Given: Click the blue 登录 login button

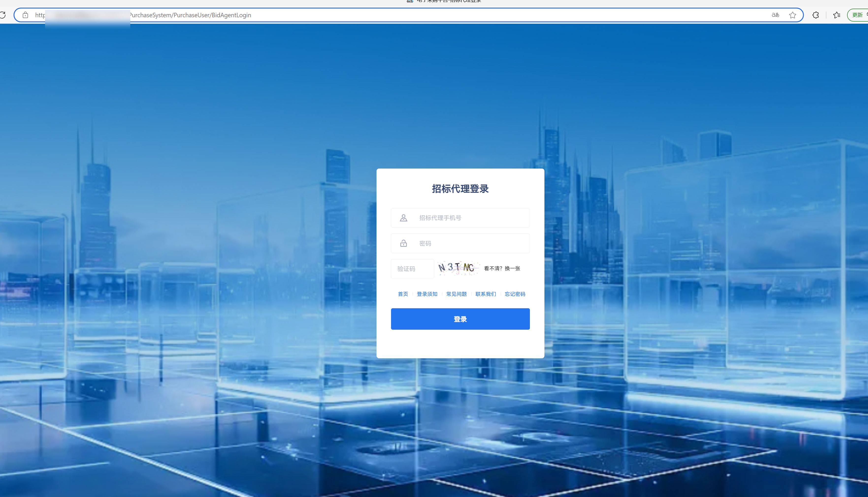Looking at the screenshot, I should click(460, 319).
